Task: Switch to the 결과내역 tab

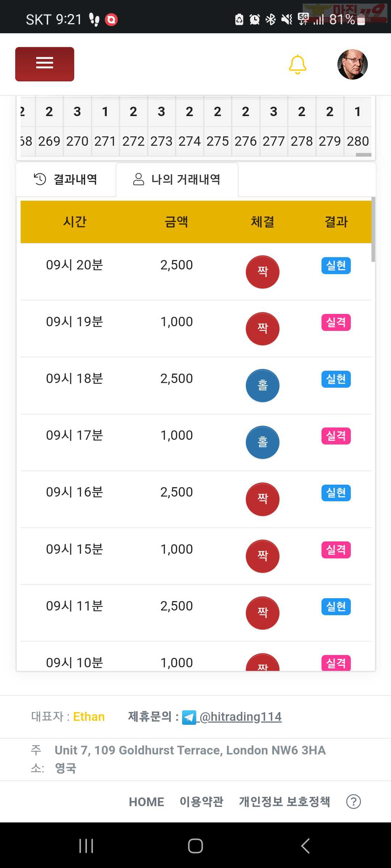Action: tap(66, 179)
